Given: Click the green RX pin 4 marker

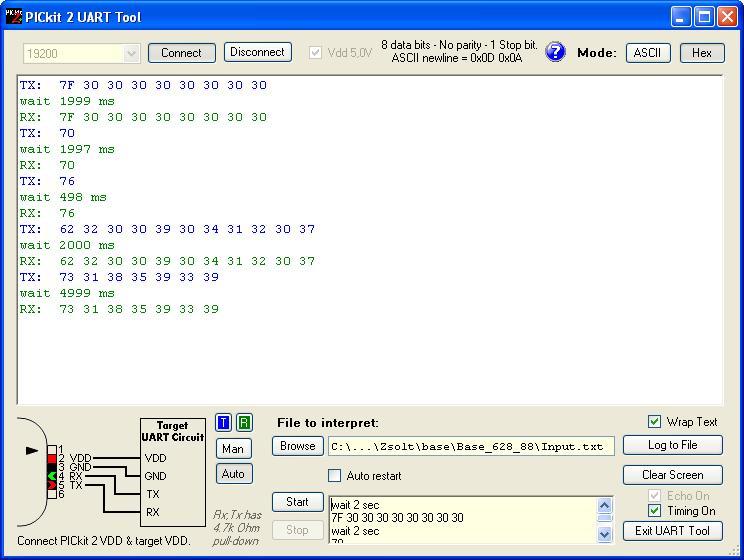Looking at the screenshot, I should [52, 476].
